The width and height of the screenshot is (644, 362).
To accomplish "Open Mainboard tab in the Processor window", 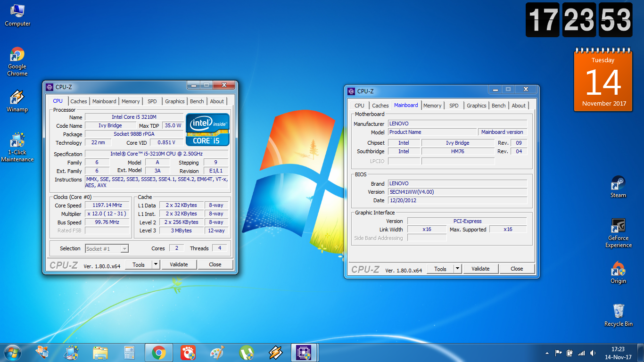I will (x=104, y=101).
